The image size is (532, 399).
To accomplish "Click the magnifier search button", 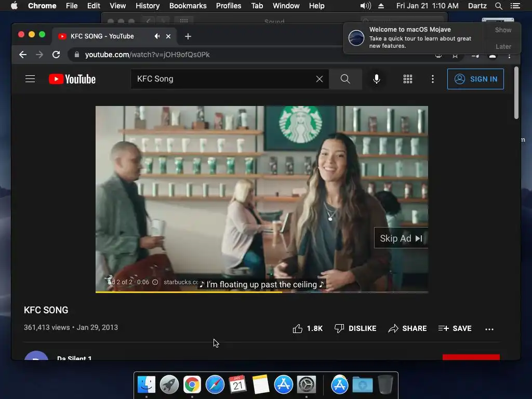I will point(345,79).
